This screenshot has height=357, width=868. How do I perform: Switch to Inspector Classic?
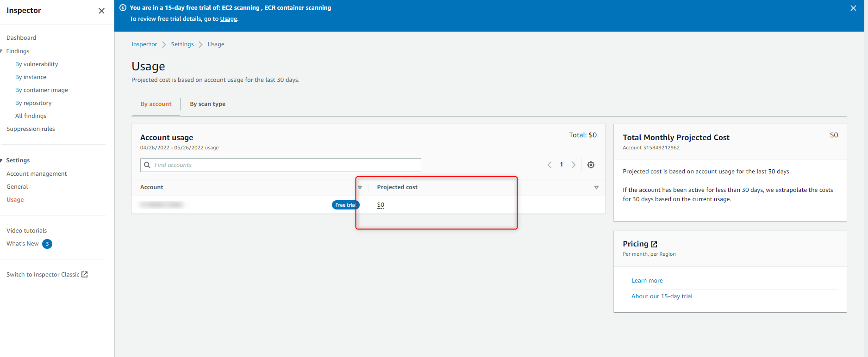(43, 275)
